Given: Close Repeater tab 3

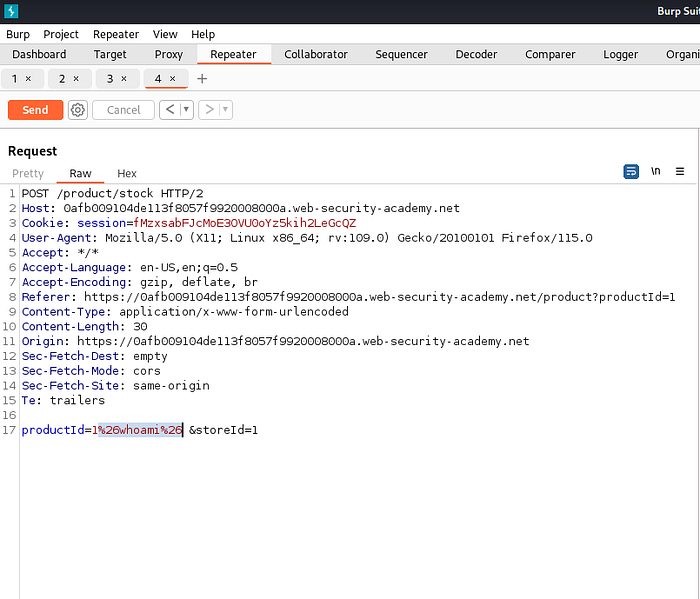Looking at the screenshot, I should (x=124, y=79).
